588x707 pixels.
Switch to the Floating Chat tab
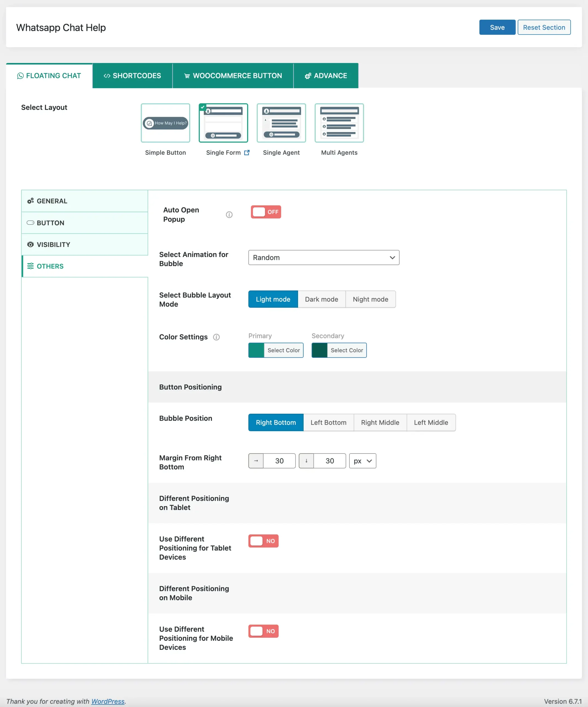click(x=49, y=76)
